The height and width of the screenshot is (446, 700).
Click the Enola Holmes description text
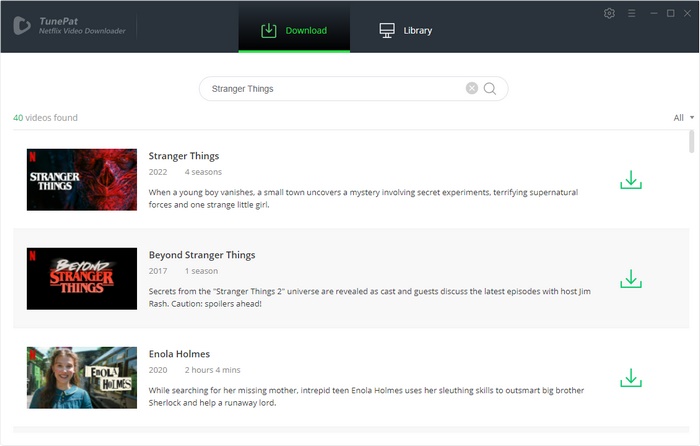click(x=366, y=396)
